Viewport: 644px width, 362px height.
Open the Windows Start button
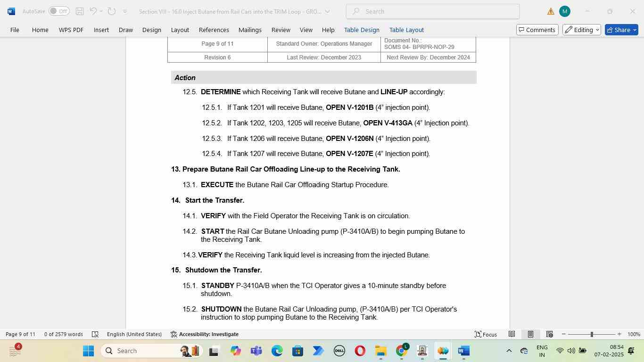[x=88, y=351]
